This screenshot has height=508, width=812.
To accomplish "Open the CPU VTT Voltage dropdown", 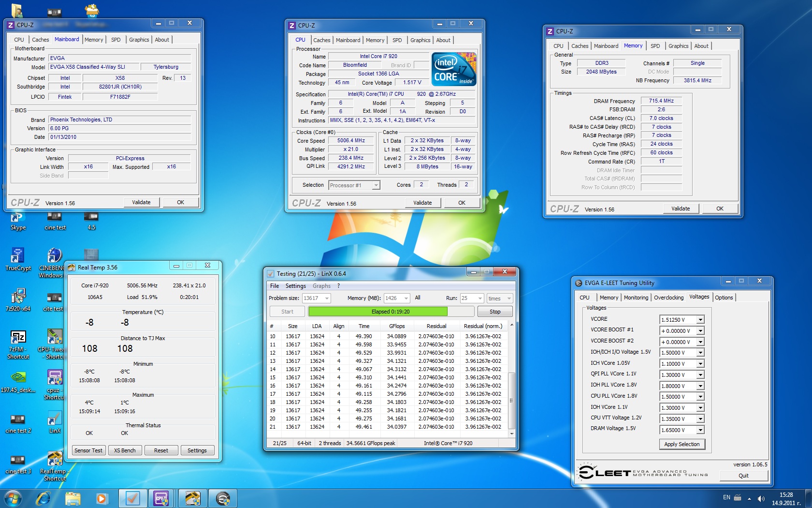I will (700, 419).
